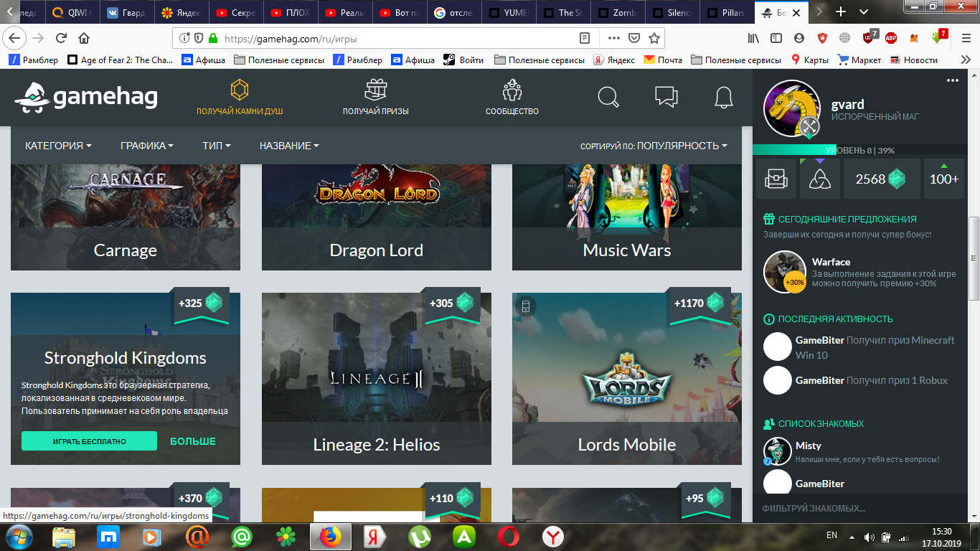The width and height of the screenshot is (980, 551).
Task: Expand the Тип filter dropdown
Action: pos(217,146)
